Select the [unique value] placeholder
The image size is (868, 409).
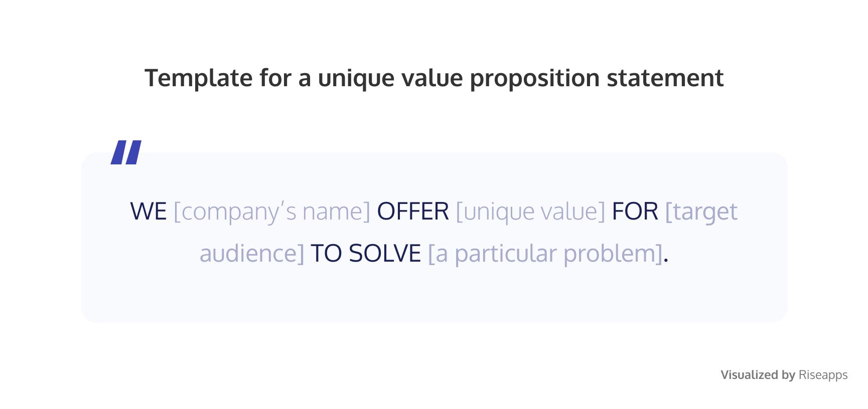[530, 212]
